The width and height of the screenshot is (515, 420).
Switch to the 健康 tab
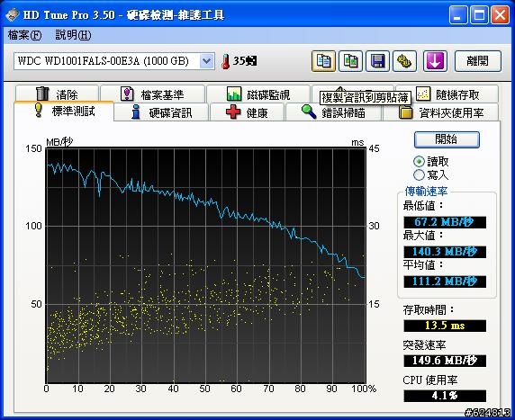(x=248, y=112)
